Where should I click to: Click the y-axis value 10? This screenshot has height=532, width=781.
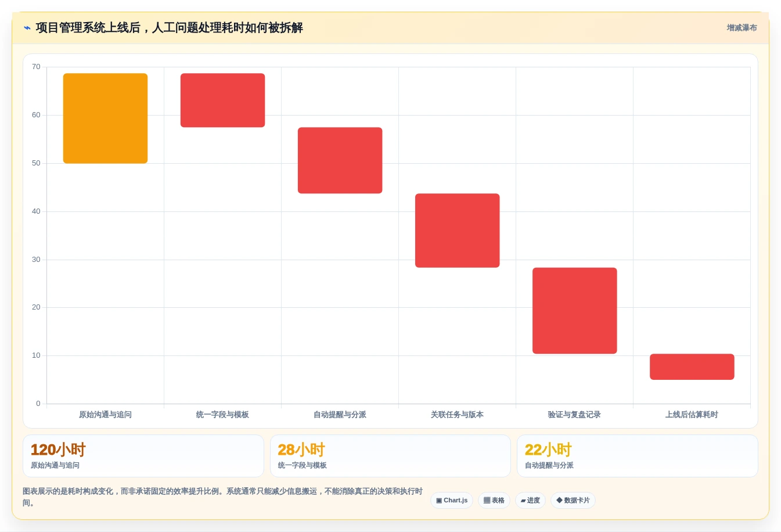point(36,355)
